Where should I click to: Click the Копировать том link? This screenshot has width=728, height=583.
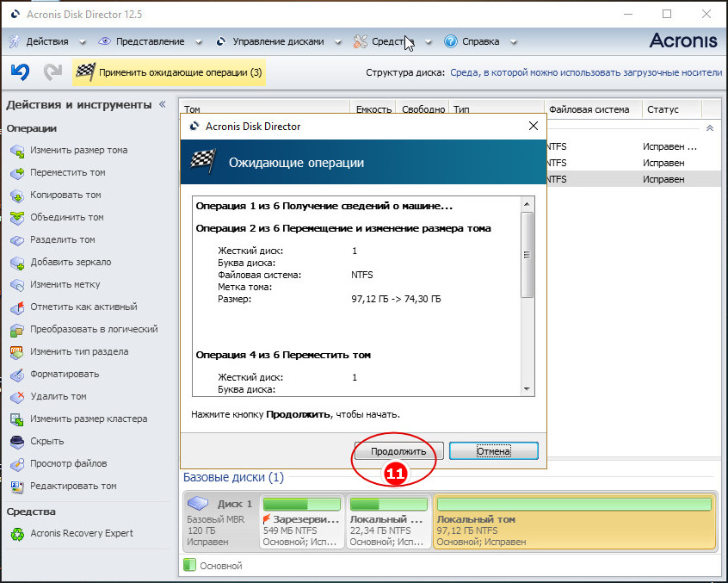65,195
